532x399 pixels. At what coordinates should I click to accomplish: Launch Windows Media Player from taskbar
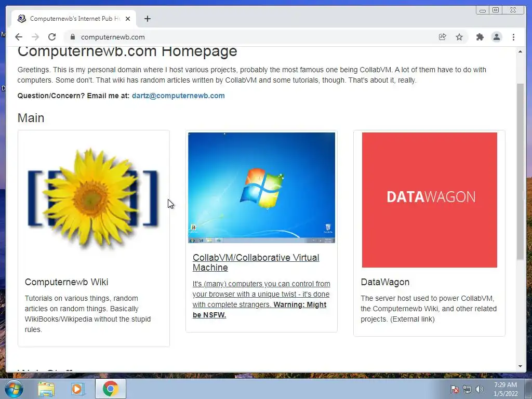click(x=77, y=389)
